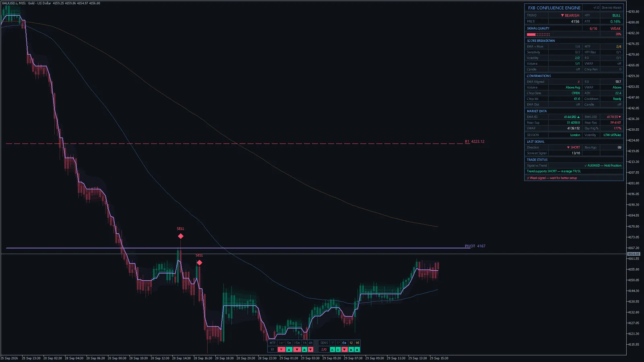Click the 4h MTF down-arrow indicator

click(310, 350)
